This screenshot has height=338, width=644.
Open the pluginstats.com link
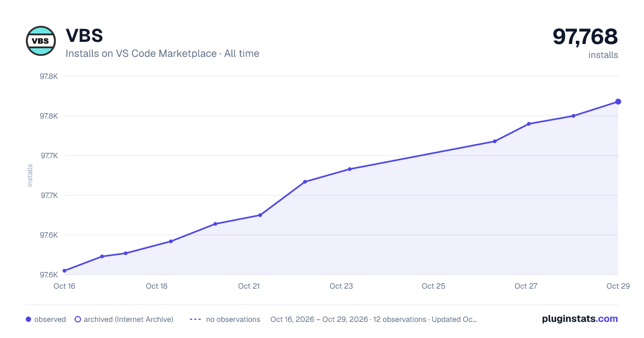[x=580, y=319]
